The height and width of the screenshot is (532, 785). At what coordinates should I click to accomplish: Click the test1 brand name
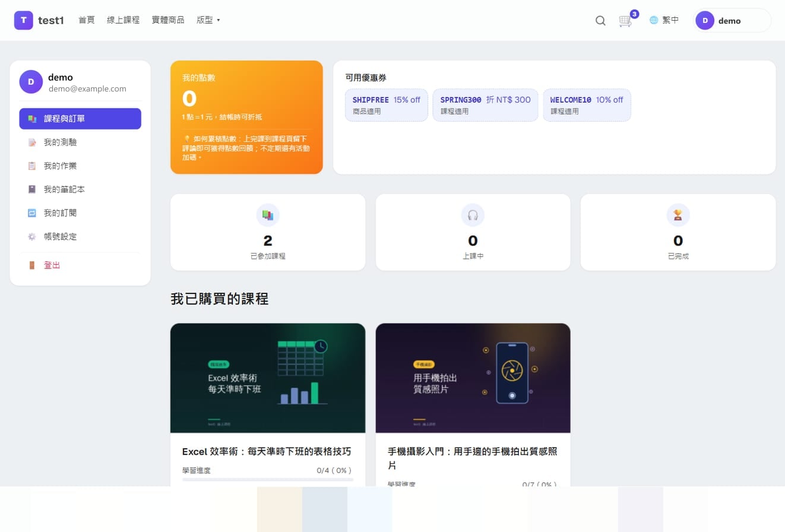click(x=51, y=20)
